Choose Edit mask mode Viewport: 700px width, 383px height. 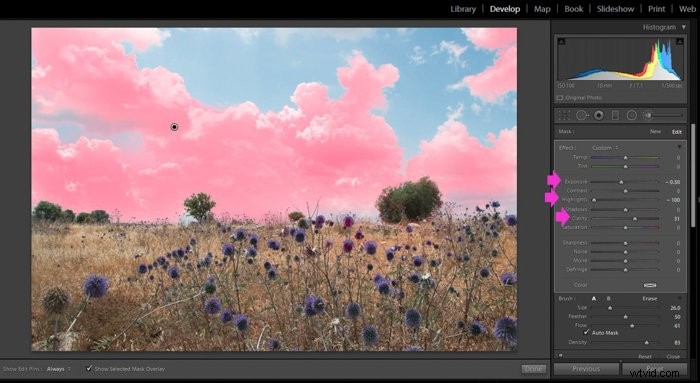click(677, 132)
